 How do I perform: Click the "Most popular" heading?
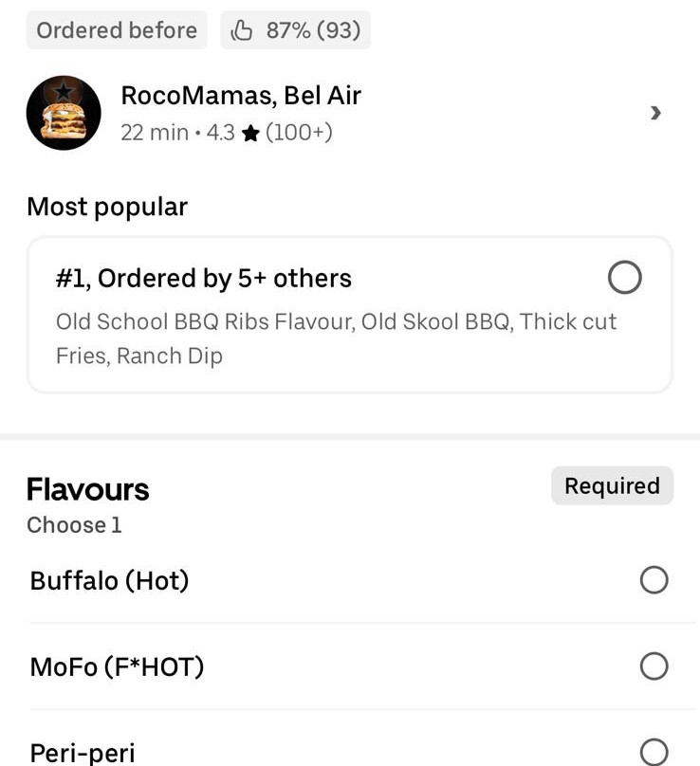[107, 207]
